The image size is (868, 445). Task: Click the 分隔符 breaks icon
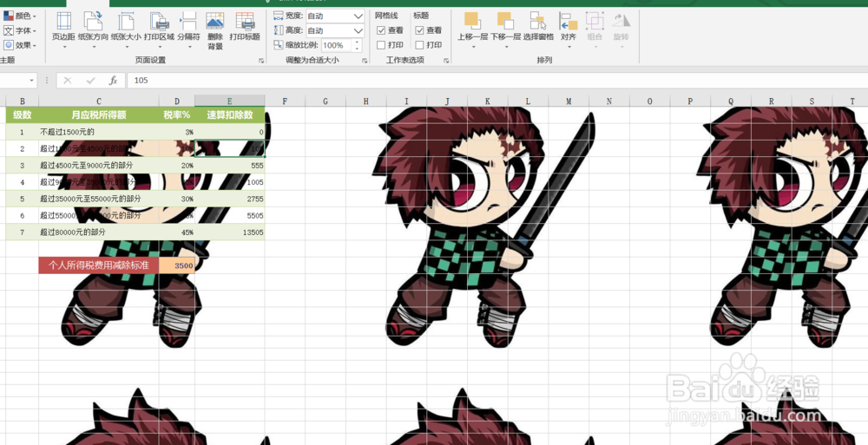[x=188, y=23]
